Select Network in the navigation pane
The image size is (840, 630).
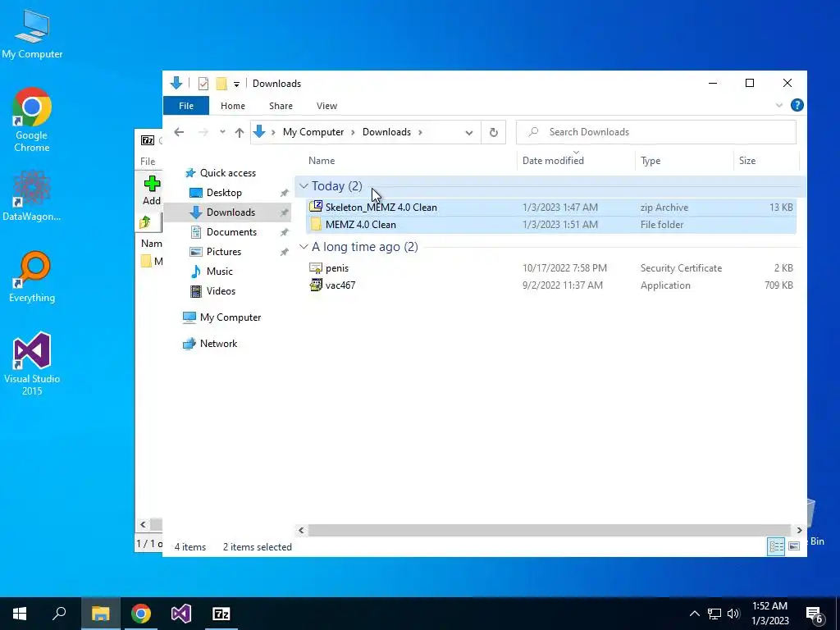[x=218, y=344]
